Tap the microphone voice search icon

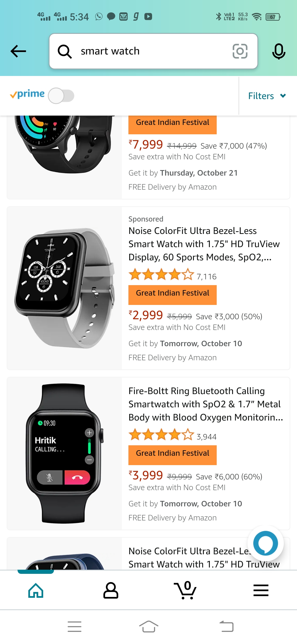(x=279, y=51)
